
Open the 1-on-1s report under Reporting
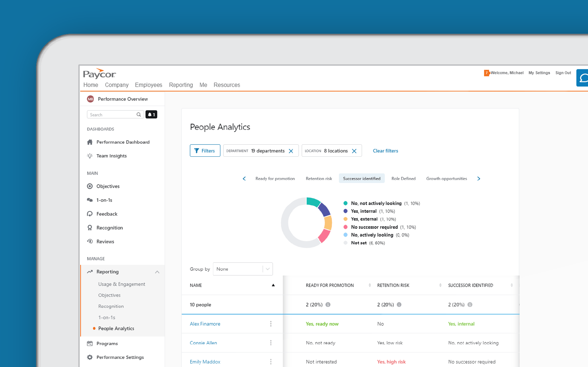pyautogui.click(x=106, y=317)
